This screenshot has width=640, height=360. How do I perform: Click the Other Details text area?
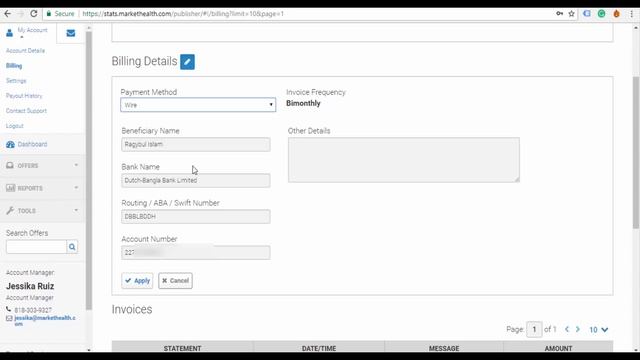coord(404,160)
